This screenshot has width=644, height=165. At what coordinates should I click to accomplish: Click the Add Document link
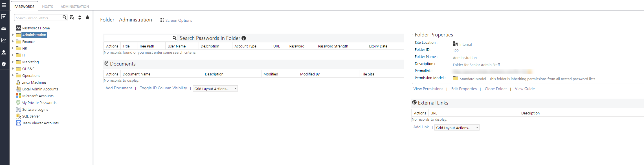[x=118, y=88]
